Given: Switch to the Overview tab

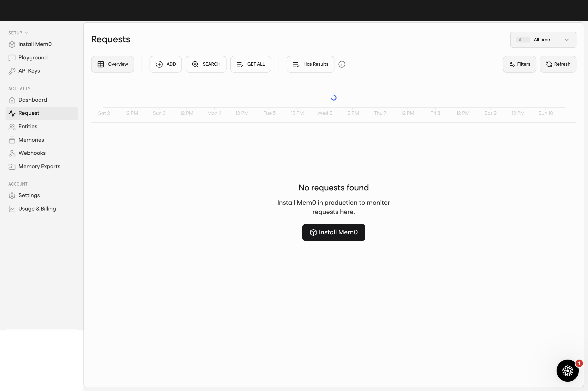Looking at the screenshot, I should click(x=113, y=64).
